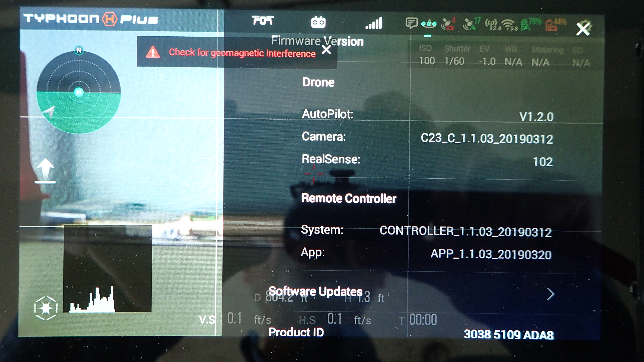Tap the WB N/A setting
644x362 pixels.
point(513,56)
